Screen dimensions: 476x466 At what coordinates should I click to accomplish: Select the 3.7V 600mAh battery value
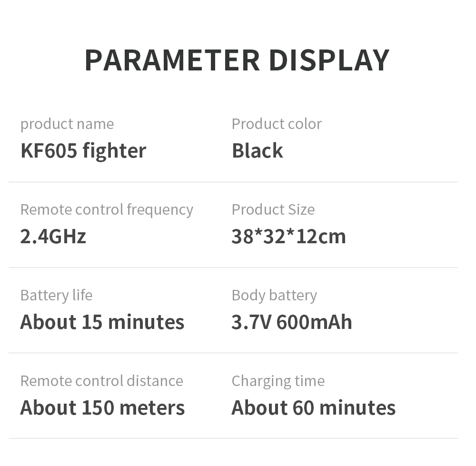tap(292, 322)
